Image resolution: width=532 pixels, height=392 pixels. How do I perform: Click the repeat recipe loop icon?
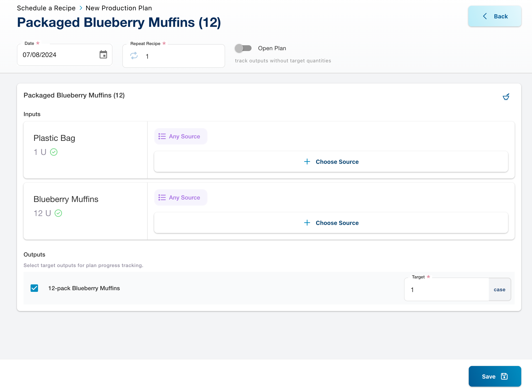[x=134, y=56]
